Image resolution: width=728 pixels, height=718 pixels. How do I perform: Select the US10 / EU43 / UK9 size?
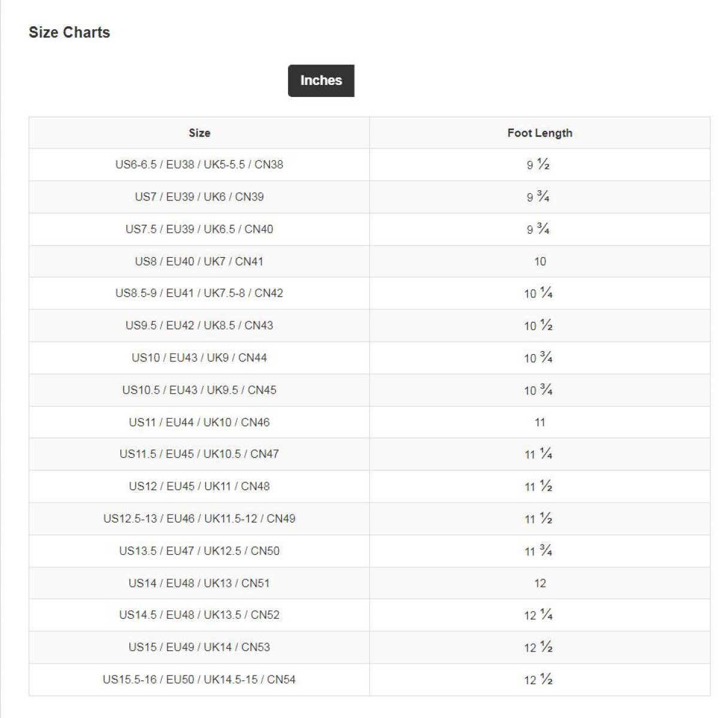point(199,358)
